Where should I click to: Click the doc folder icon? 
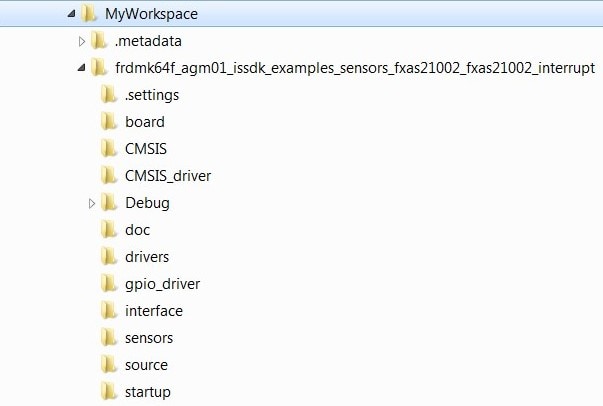(x=109, y=230)
